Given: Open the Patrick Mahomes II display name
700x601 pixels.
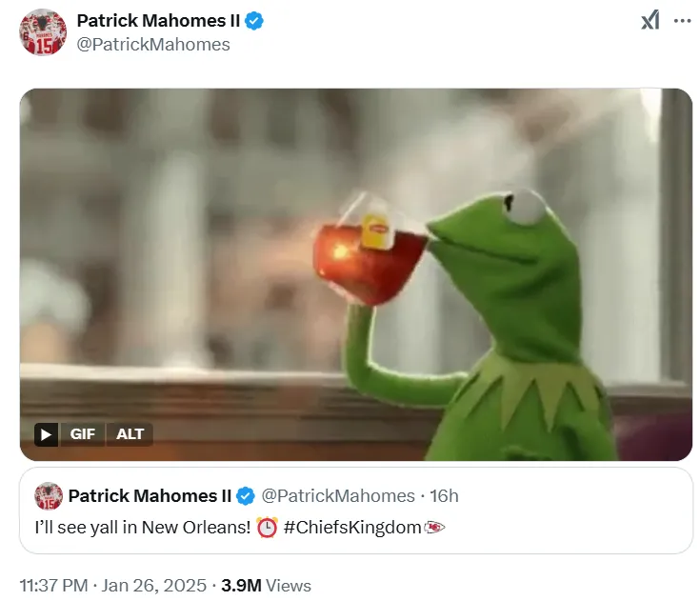Looking at the screenshot, I should 157,20.
